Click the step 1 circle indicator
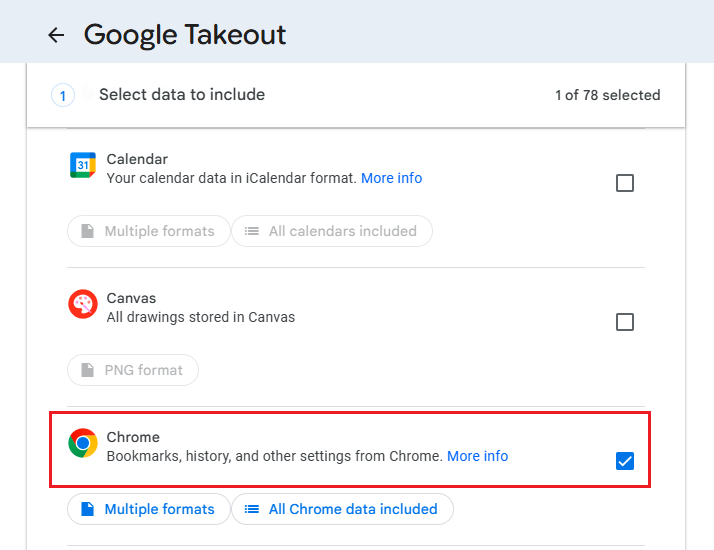714x550 pixels. [63, 96]
